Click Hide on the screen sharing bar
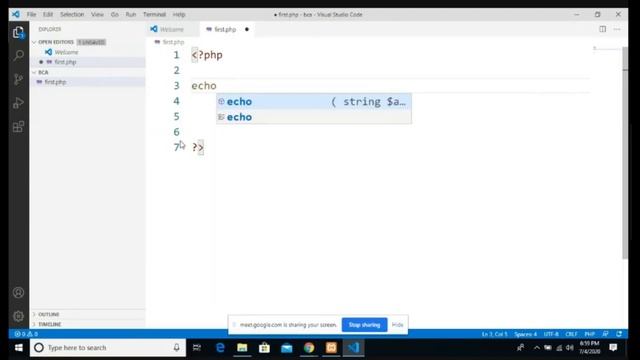640x360 pixels. click(x=398, y=325)
